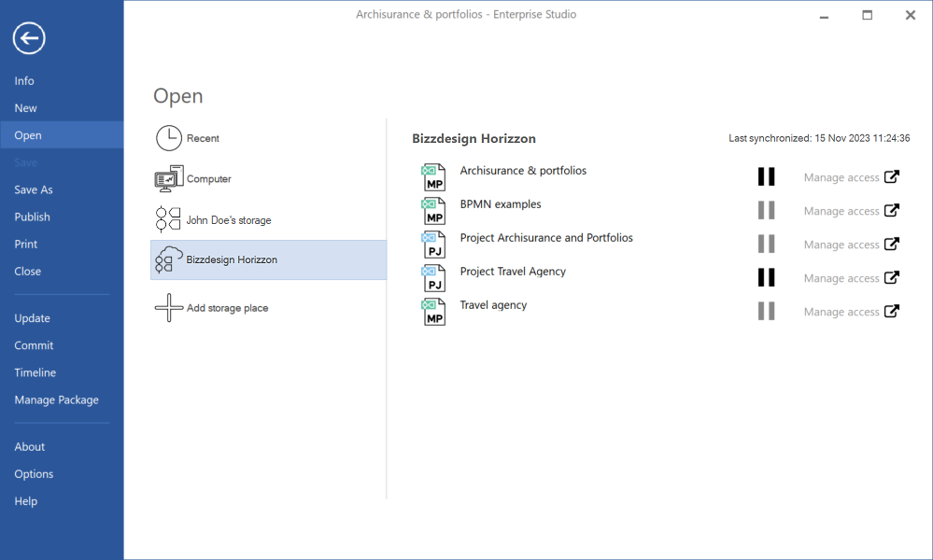Click the back arrow circle icon
Screen dimensions: 933x560
click(29, 38)
